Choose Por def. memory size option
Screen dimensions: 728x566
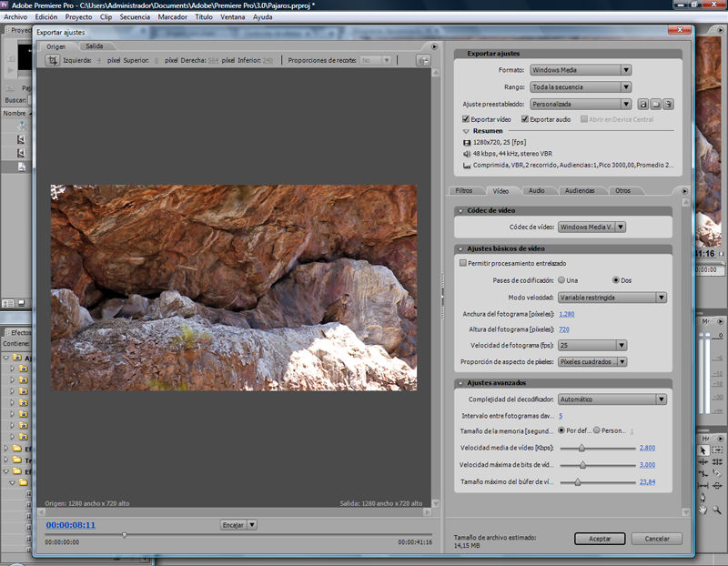pyautogui.click(x=561, y=430)
